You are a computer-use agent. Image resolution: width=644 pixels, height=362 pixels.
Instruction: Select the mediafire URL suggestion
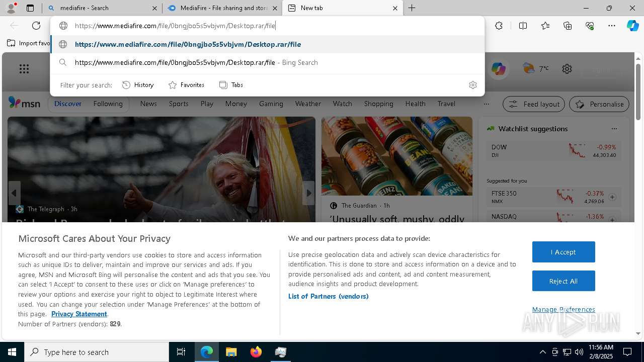pos(267,44)
